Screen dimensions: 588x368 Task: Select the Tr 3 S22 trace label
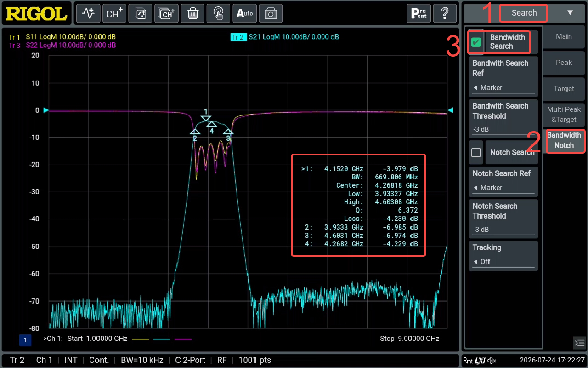coord(62,45)
